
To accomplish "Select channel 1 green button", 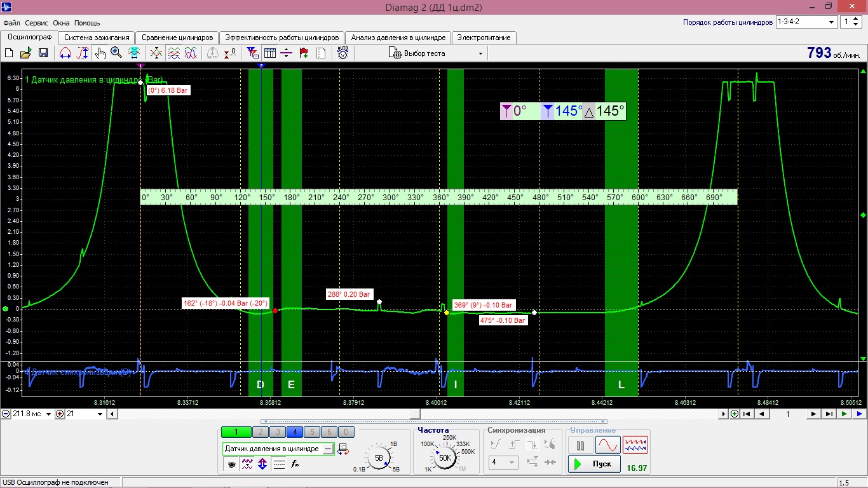I will (x=236, y=432).
